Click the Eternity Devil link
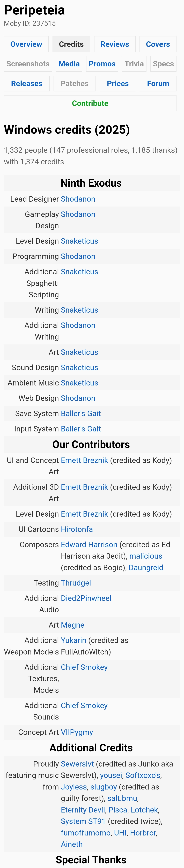184x868 pixels. tap(83, 810)
